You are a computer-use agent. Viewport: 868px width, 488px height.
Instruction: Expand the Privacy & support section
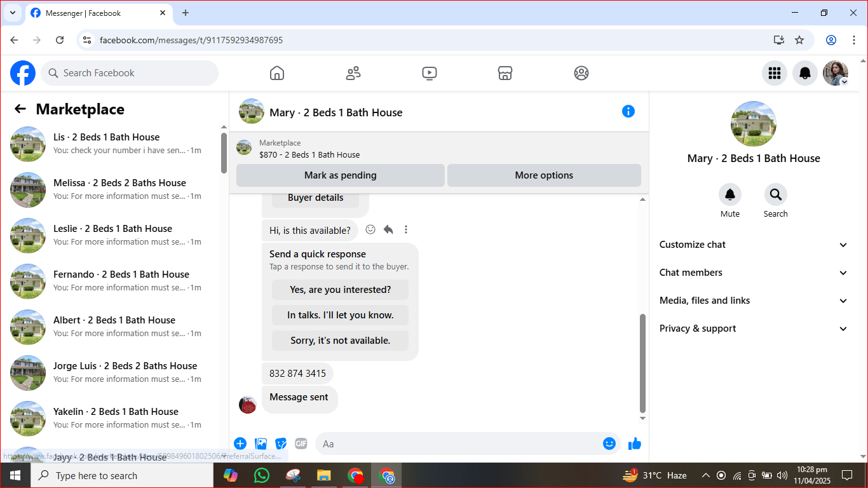[x=754, y=329]
